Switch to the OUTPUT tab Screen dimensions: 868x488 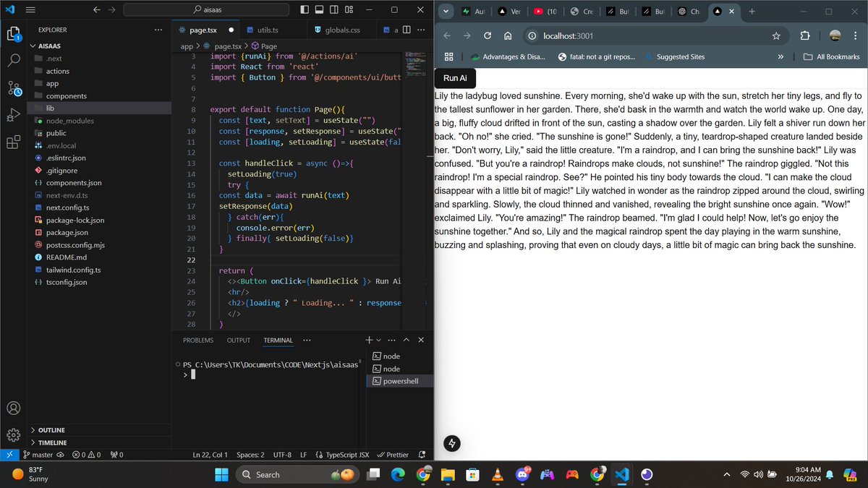239,339
